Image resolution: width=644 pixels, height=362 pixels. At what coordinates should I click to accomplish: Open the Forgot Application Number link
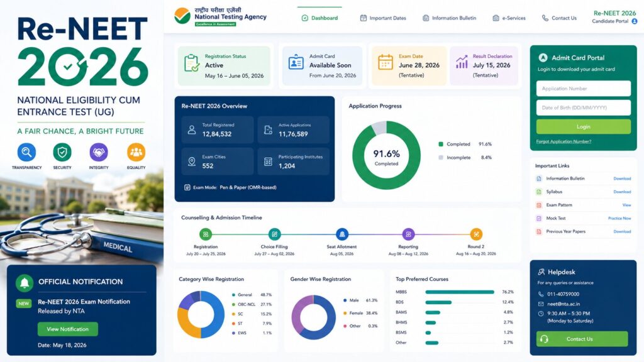coord(563,141)
